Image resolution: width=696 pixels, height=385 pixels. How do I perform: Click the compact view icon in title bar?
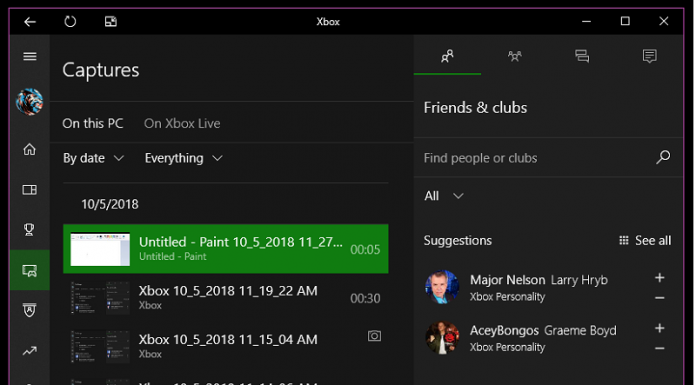click(111, 21)
